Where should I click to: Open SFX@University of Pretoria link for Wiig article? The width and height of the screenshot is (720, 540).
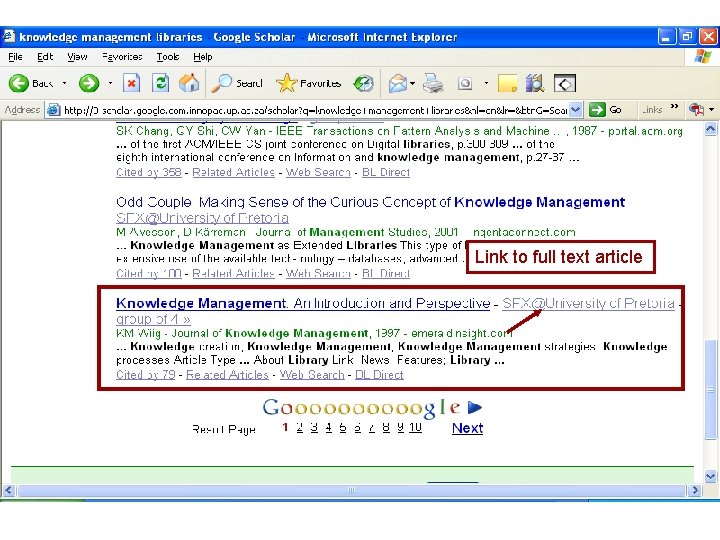[588, 304]
